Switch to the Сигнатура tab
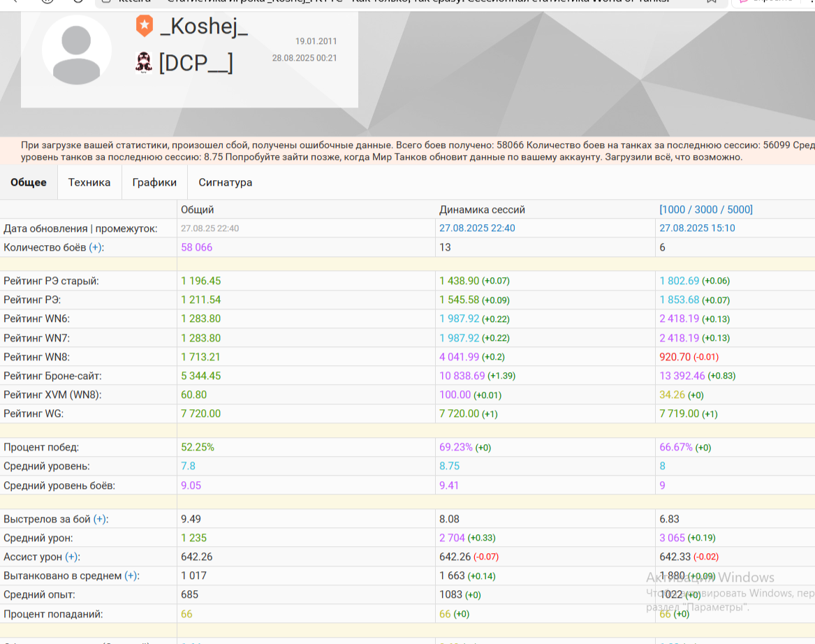 [226, 182]
